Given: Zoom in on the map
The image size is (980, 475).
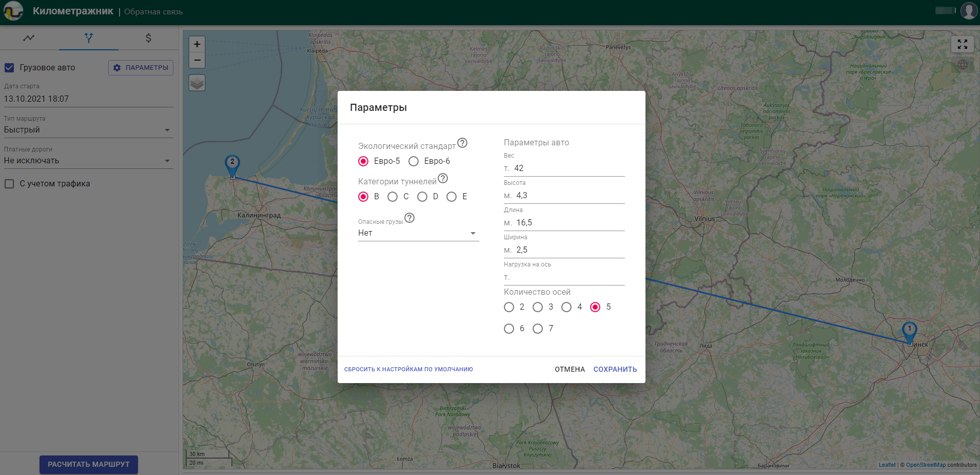Looking at the screenshot, I should coord(197,44).
